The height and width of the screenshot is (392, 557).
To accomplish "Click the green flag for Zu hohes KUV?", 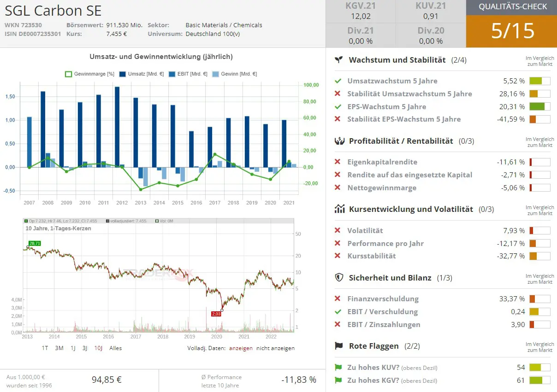I will pyautogui.click(x=338, y=368).
